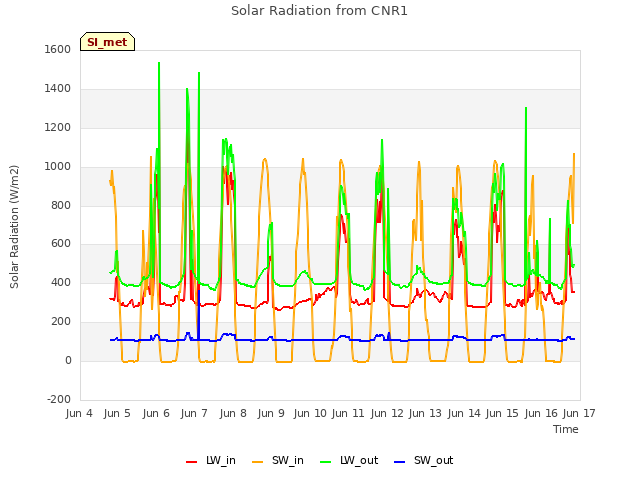Viewport: 640px width, 480px height.
Task: Click the y-axis label 1600
Action: 58,49
